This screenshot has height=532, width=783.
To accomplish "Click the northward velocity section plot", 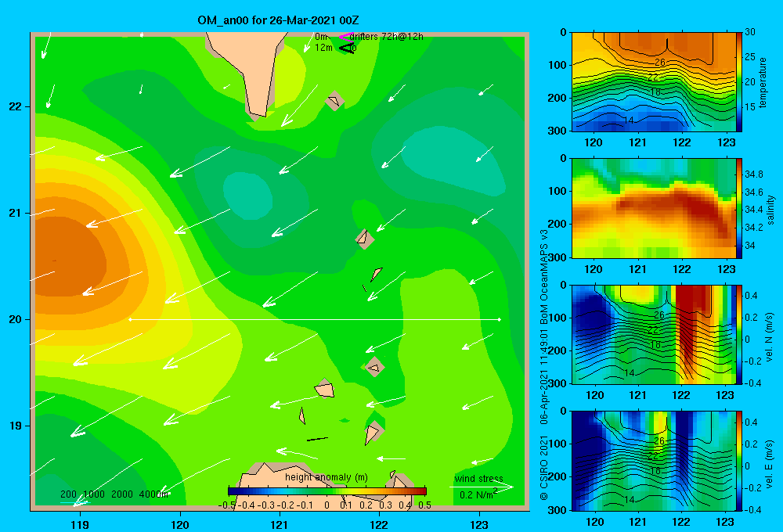I will pyautogui.click(x=654, y=334).
